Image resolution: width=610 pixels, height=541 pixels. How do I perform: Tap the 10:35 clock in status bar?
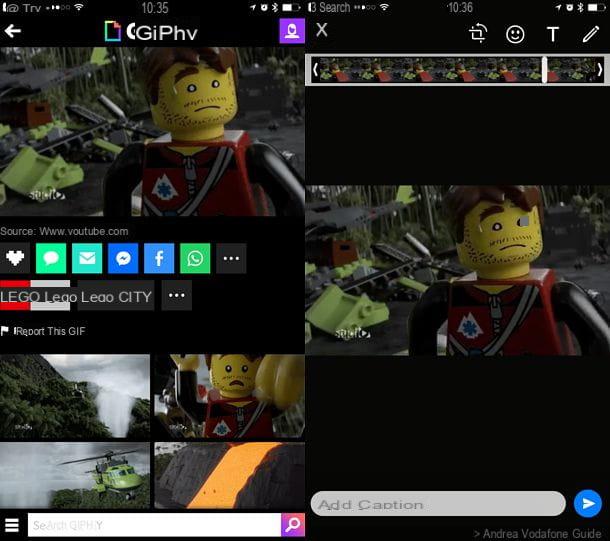tap(155, 8)
